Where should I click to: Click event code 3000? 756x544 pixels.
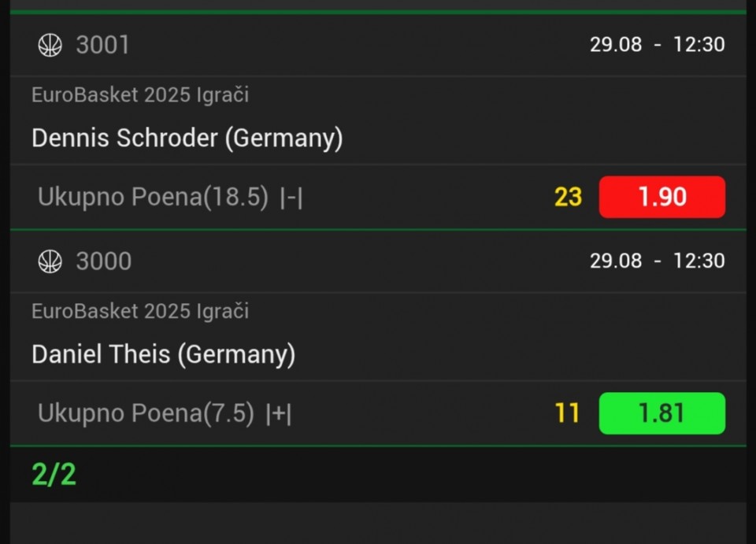104,261
